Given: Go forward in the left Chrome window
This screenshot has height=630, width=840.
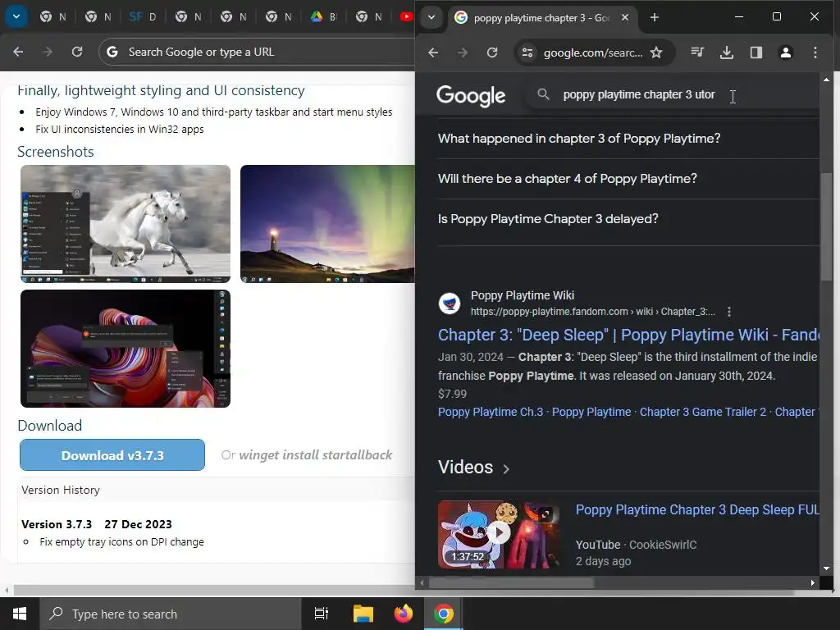Looking at the screenshot, I should pyautogui.click(x=48, y=52).
